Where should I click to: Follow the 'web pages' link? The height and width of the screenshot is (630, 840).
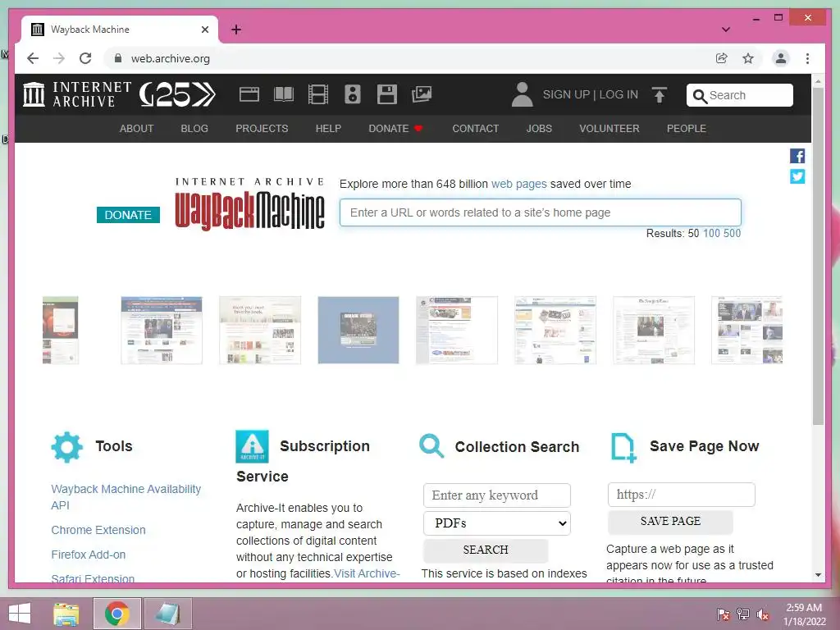[518, 185]
